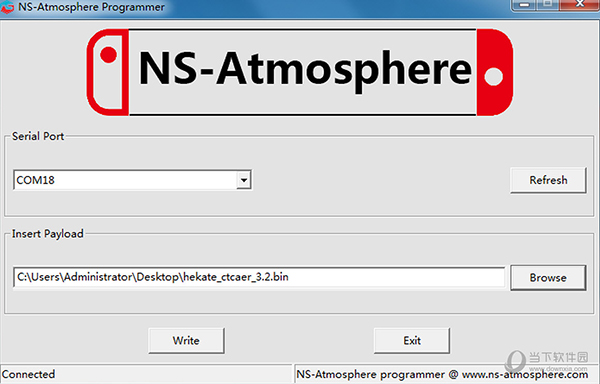Click the Serial Port group label

[x=38, y=136]
